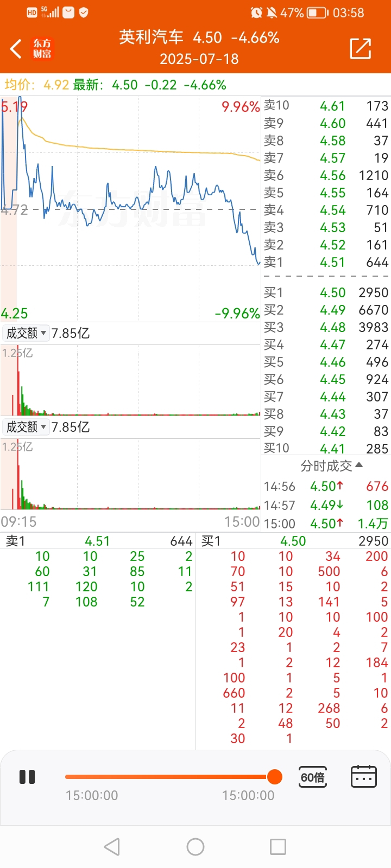
Task: Tap the -9.96% lower limit label
Action: coord(237,313)
